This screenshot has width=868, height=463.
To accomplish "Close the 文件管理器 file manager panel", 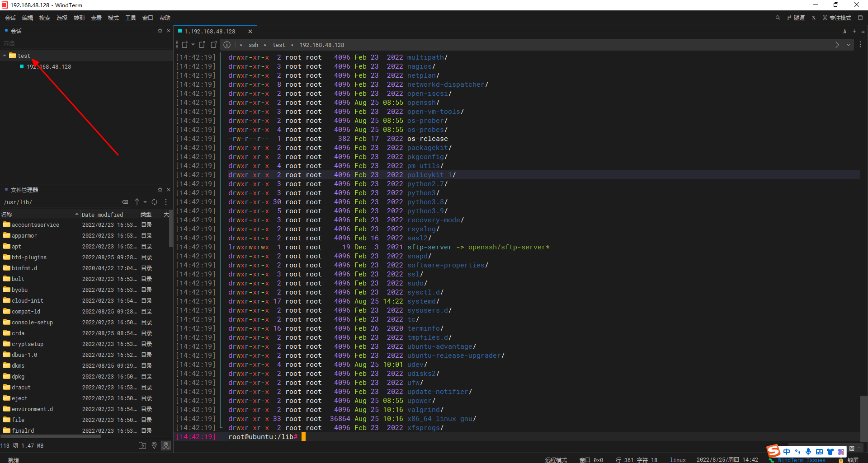I will point(169,190).
